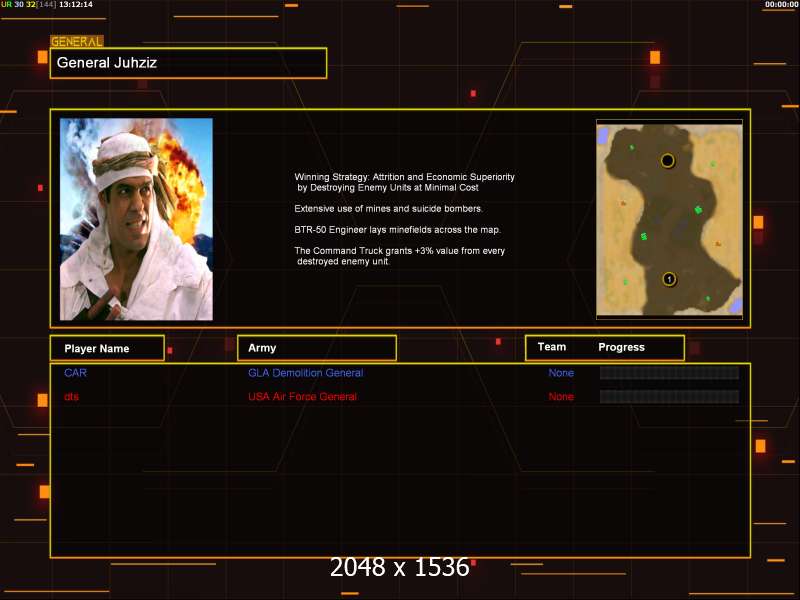Click GLA Demolition General army entry

tap(306, 373)
